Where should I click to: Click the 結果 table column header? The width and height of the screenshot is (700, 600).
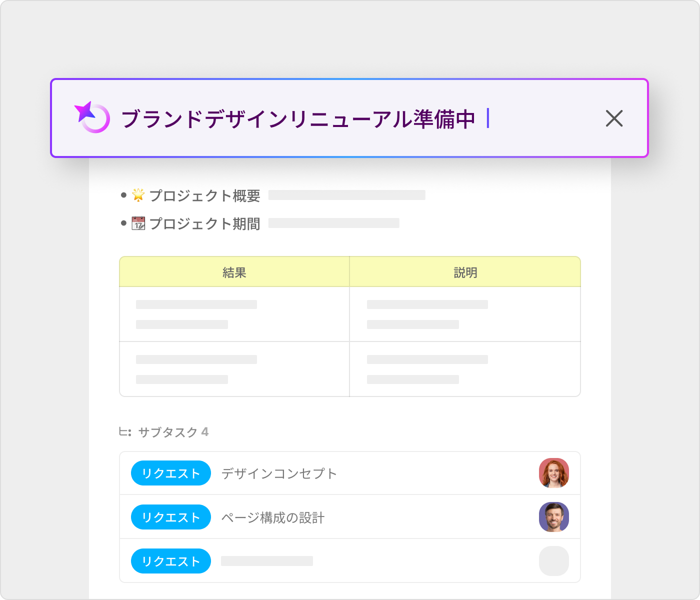click(234, 272)
